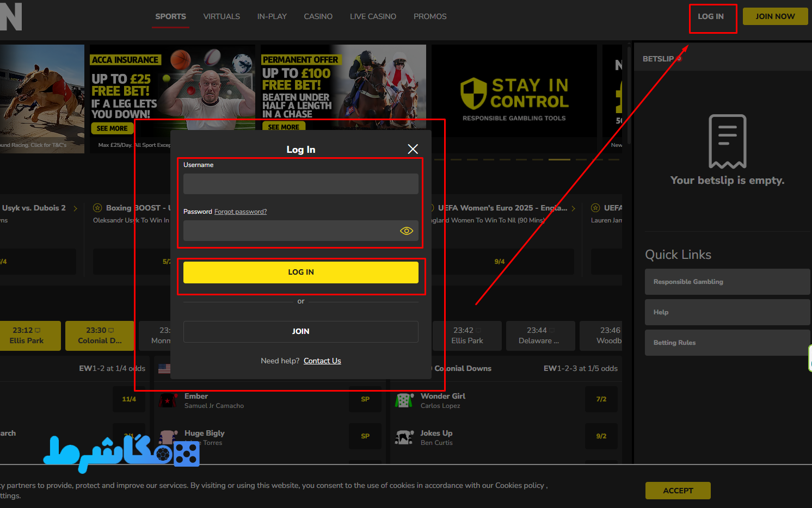Toggle password visibility eye icon

[407, 231]
